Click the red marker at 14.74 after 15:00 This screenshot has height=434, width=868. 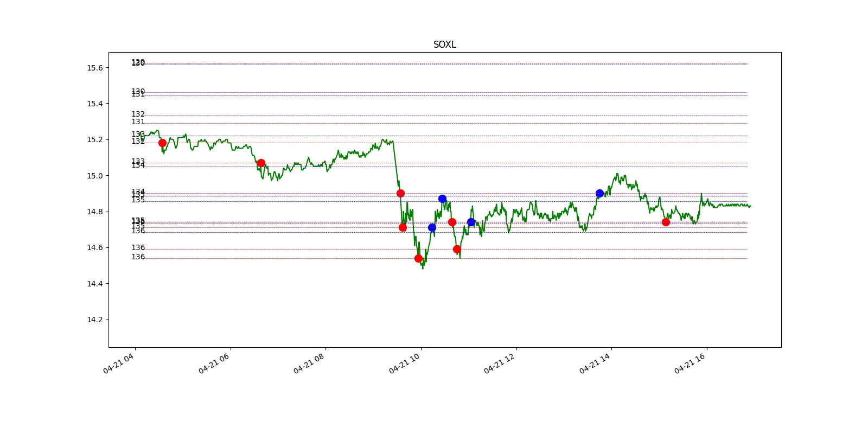pos(666,222)
